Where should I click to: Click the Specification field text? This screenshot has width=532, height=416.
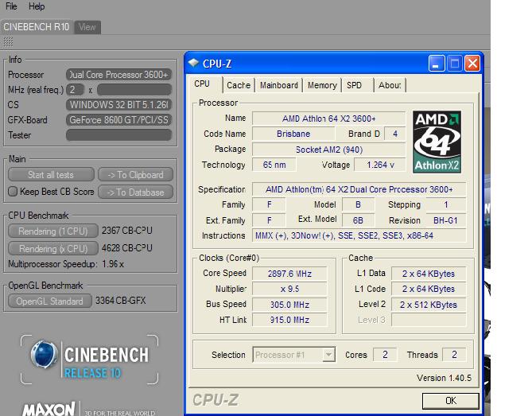pyautogui.click(x=359, y=189)
